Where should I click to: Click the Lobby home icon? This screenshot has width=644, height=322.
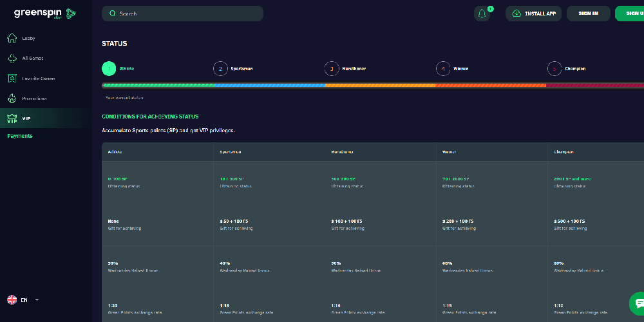[12, 38]
